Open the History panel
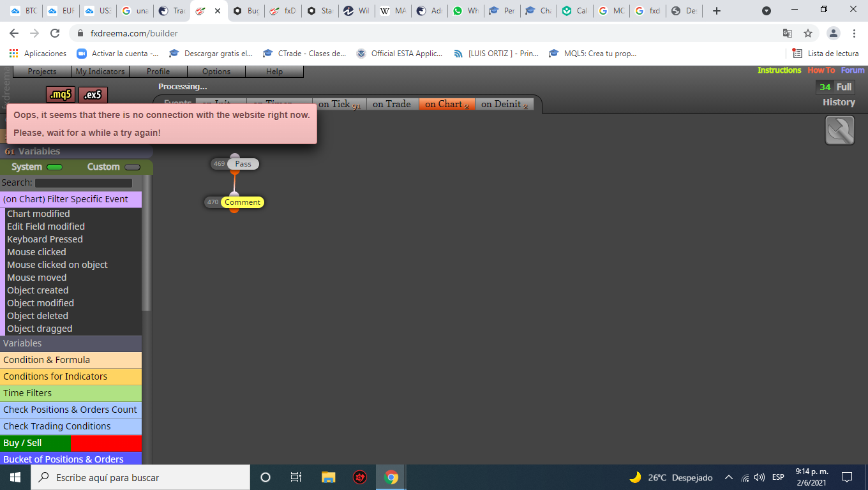The height and width of the screenshot is (490, 868). pyautogui.click(x=839, y=102)
